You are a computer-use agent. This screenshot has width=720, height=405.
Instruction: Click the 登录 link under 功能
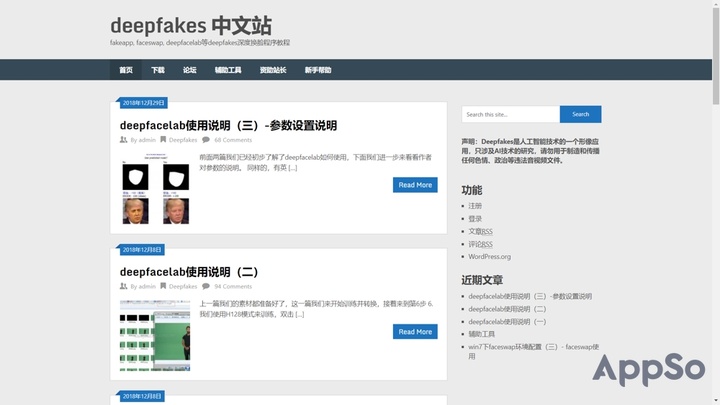coord(475,219)
